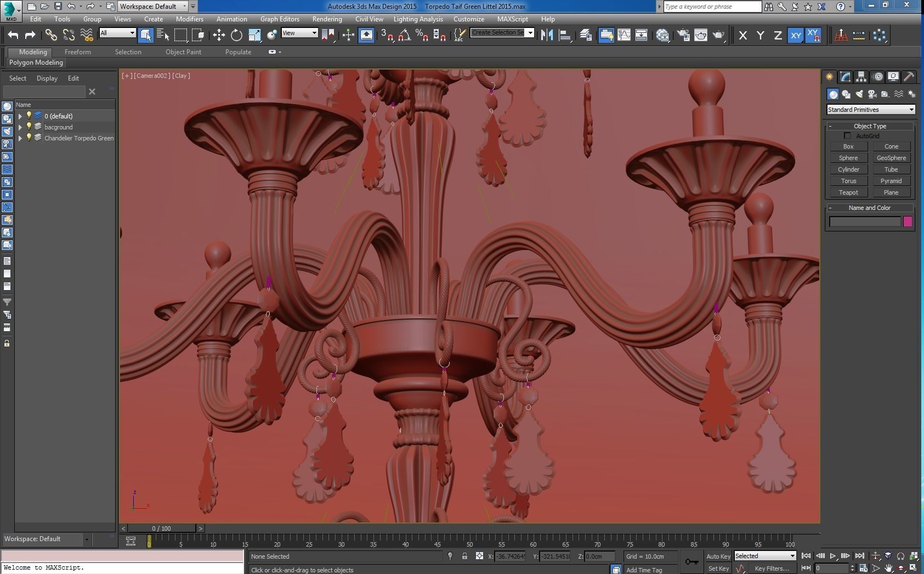The width and height of the screenshot is (924, 574).
Task: Open the Create Selection Set dropdown
Action: [502, 33]
